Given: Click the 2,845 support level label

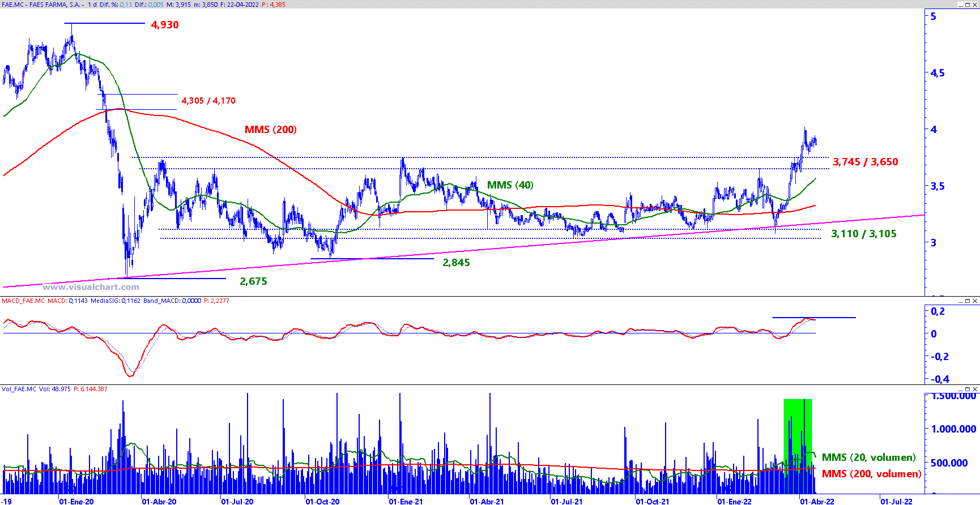Looking at the screenshot, I should click(x=457, y=263).
